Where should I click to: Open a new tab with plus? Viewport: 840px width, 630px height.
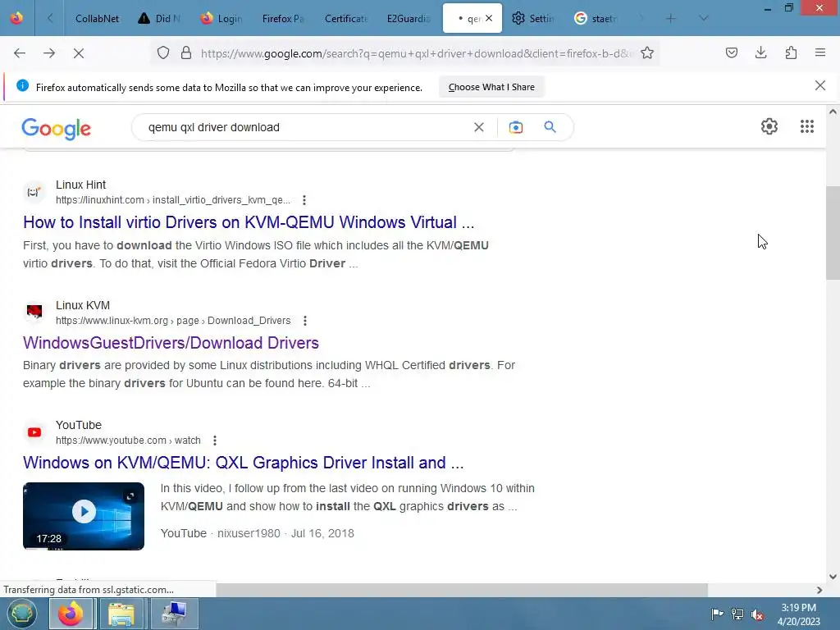[x=670, y=18]
